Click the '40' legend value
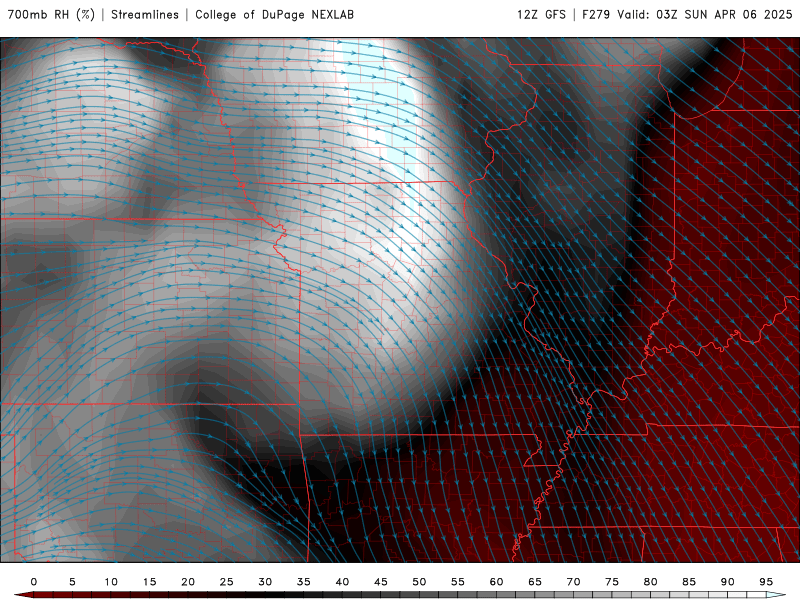The width and height of the screenshot is (800, 600). pos(342,582)
